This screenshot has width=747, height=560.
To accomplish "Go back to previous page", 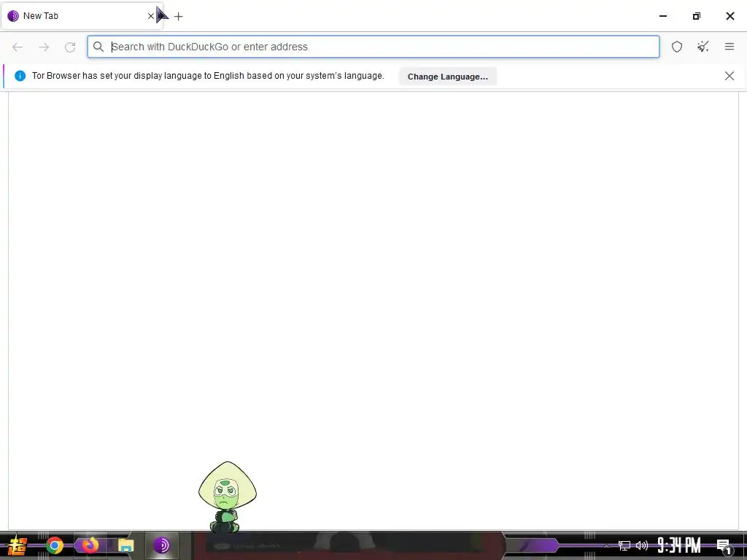I will 18,47.
